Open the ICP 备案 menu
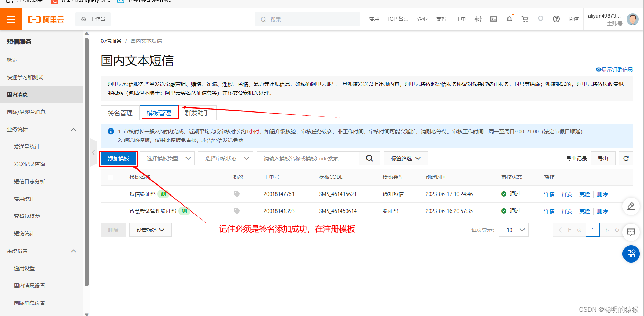Screen dimensions: 644x316 tap(398, 19)
